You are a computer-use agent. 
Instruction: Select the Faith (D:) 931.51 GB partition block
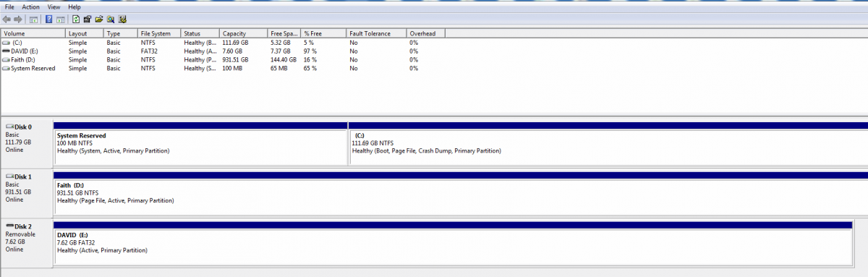click(461, 193)
